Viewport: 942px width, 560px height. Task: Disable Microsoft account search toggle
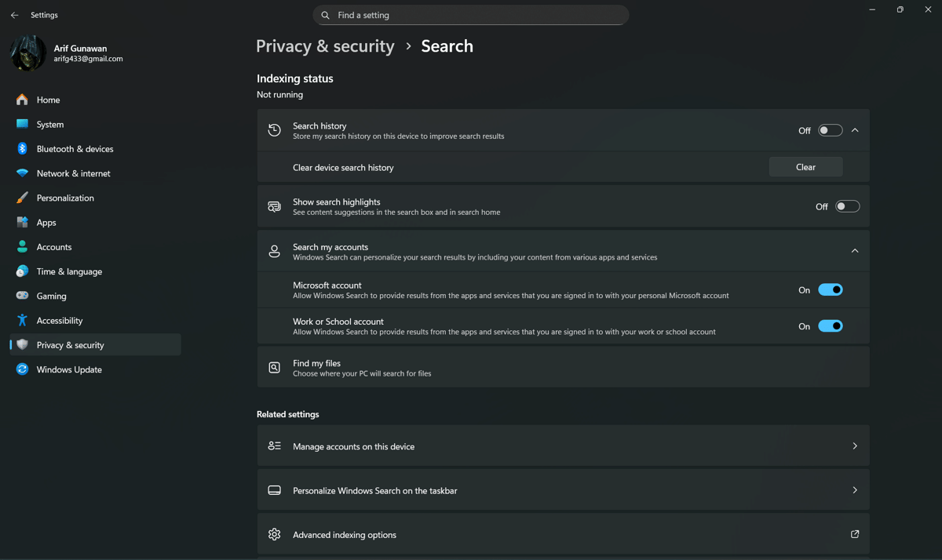click(830, 290)
